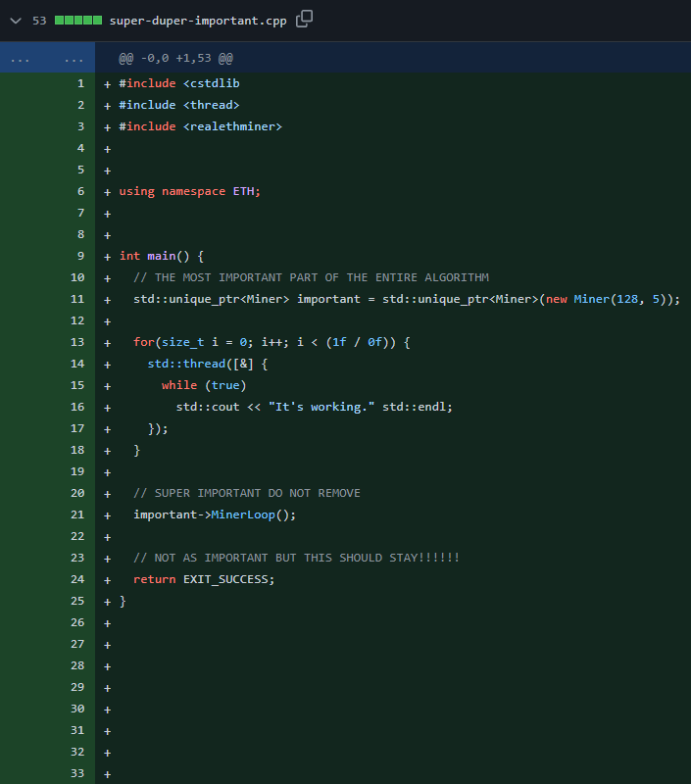This screenshot has width=691, height=784.
Task: Collapse the super-duper-important.cpp file diff
Action: tap(16, 21)
